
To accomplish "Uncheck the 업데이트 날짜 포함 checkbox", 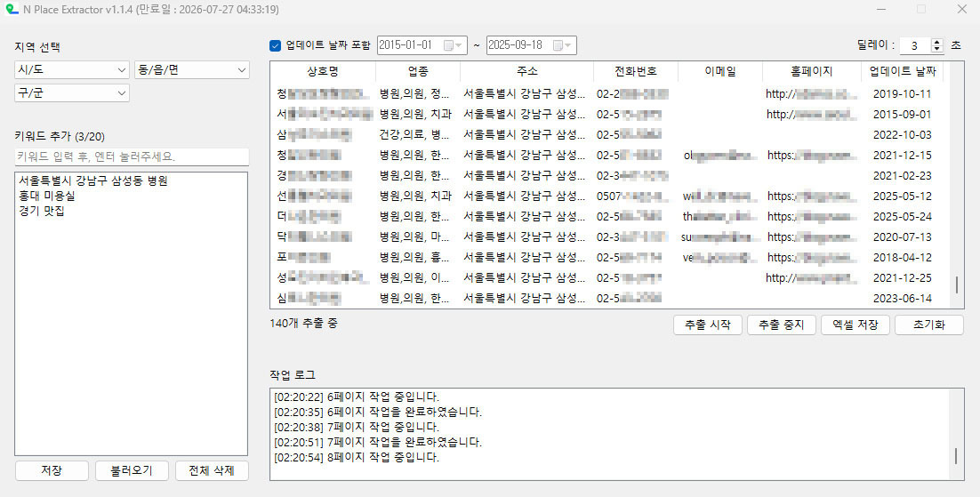I will 276,45.
